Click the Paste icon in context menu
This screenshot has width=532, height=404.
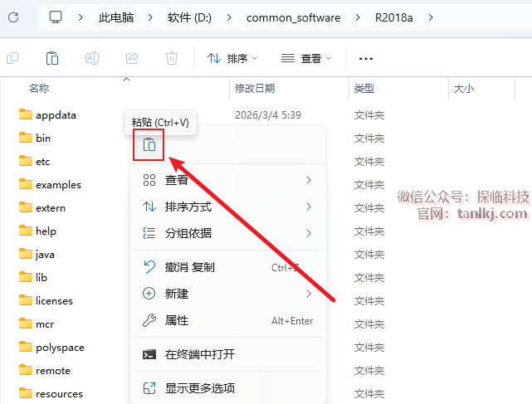coord(149,145)
